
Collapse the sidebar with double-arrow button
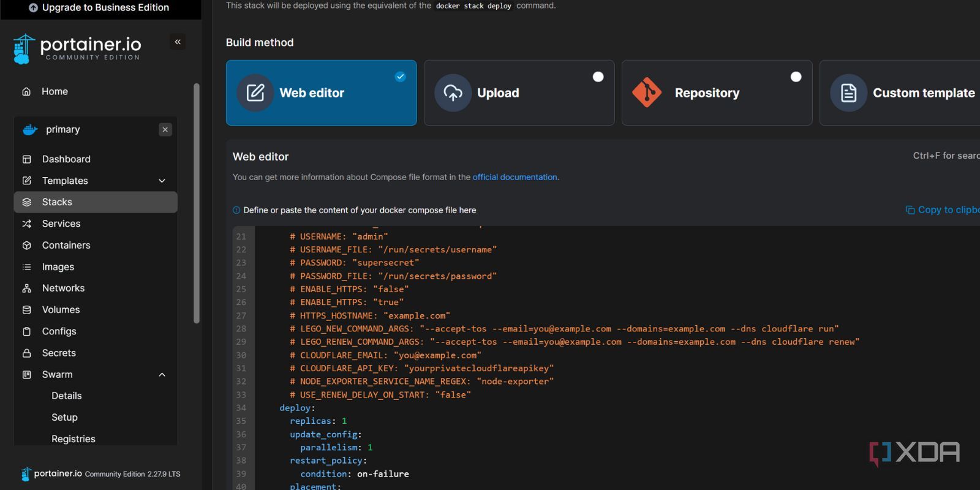tap(178, 42)
